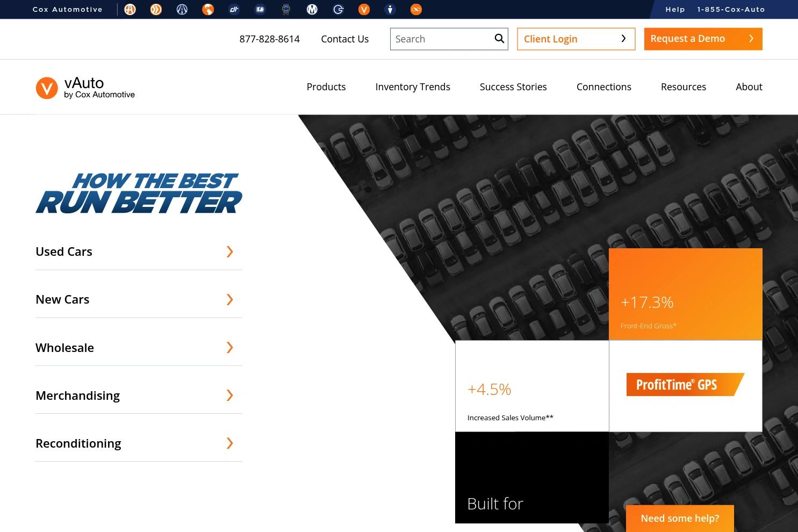Click the +17.3% Front-End Gross orange tile
The width and height of the screenshot is (798, 532).
686,294
